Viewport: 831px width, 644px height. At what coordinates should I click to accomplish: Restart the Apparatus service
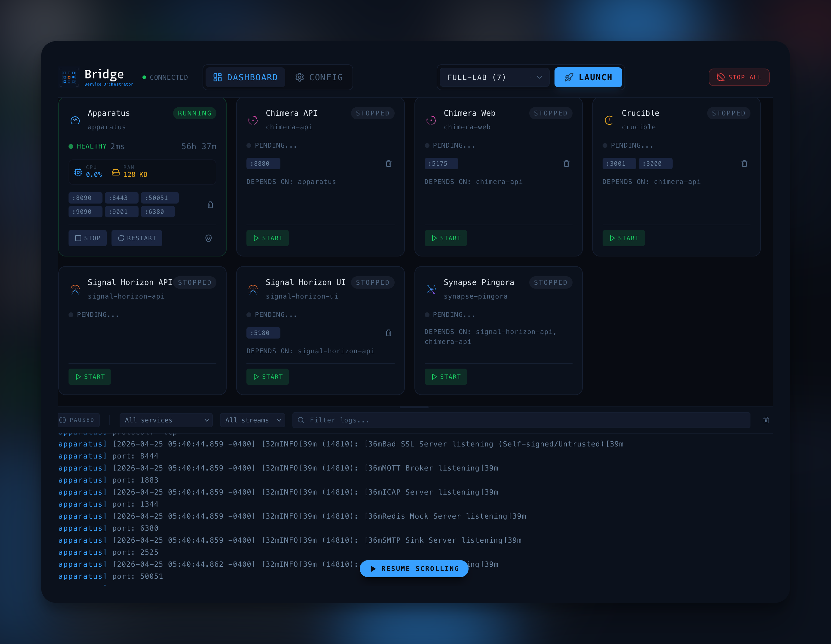(137, 238)
